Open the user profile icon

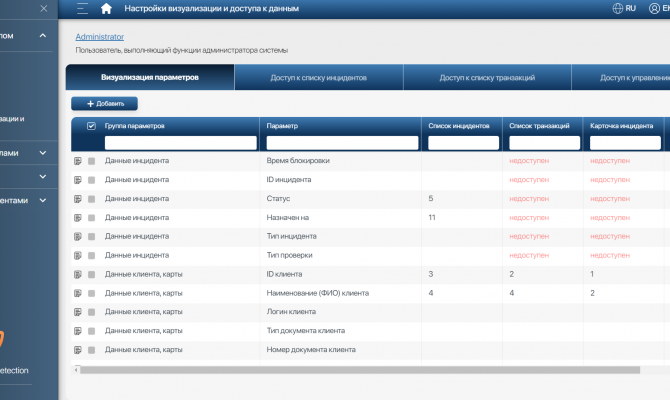pos(654,9)
